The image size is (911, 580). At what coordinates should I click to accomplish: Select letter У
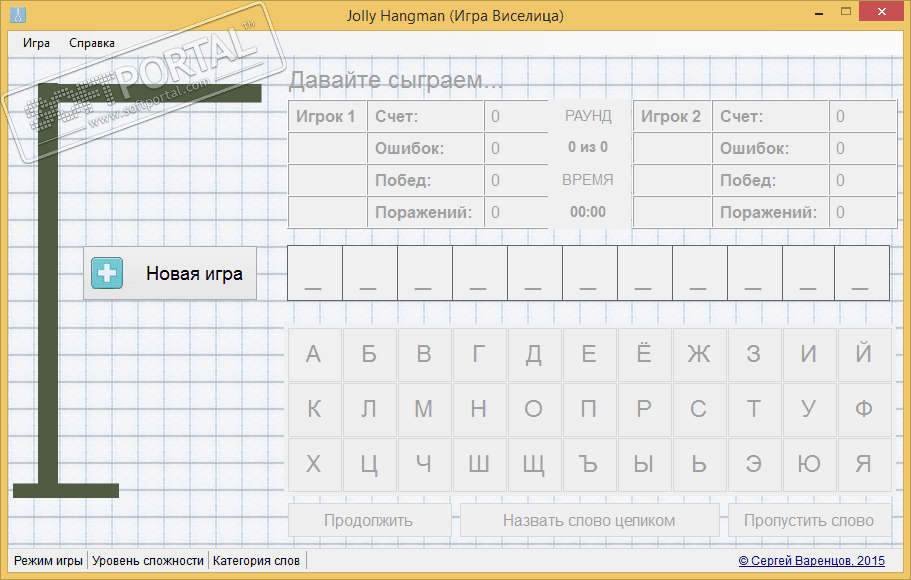pyautogui.click(x=809, y=410)
